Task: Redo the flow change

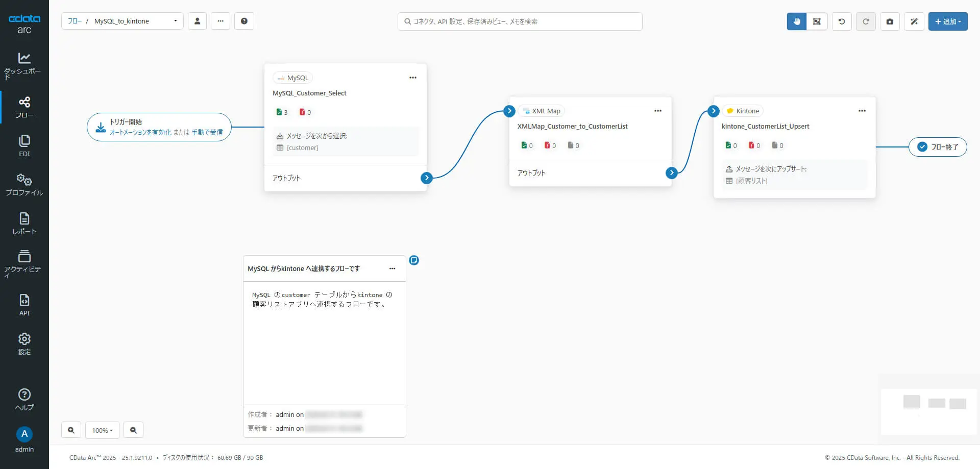Action: click(866, 21)
